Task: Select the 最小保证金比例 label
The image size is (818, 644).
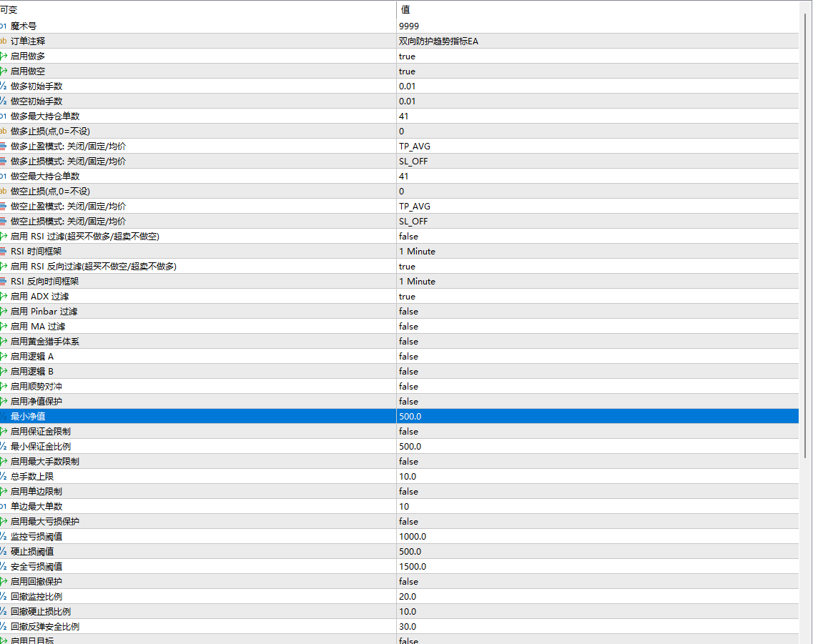Action: click(41, 447)
